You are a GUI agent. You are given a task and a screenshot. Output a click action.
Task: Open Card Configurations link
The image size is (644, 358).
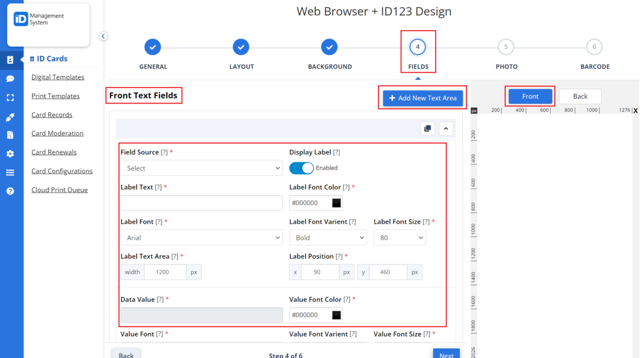coord(62,171)
